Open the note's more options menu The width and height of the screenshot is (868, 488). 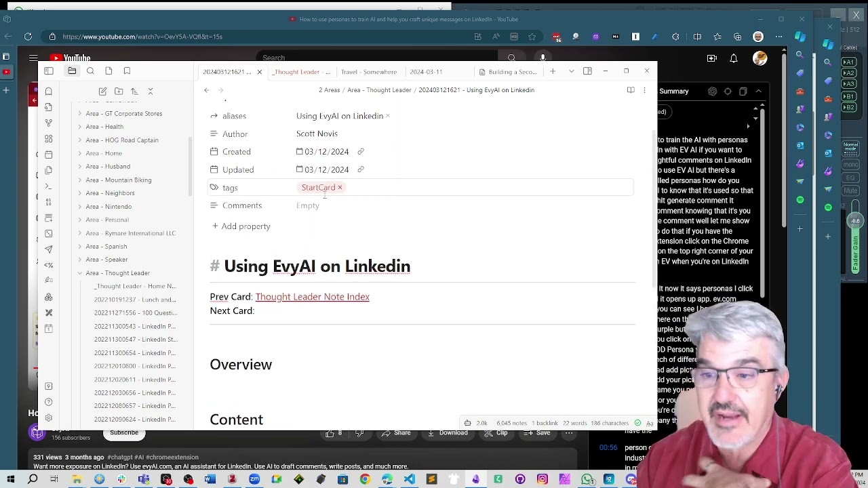coord(644,90)
